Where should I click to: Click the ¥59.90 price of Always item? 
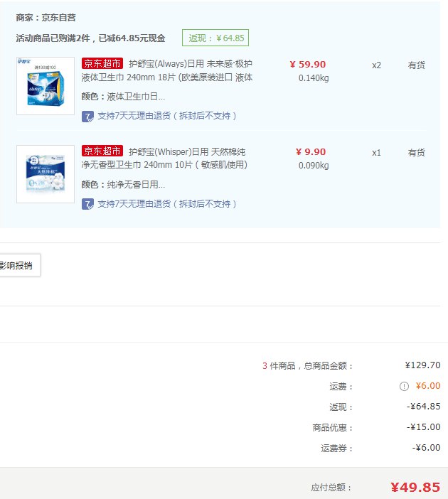pos(308,64)
